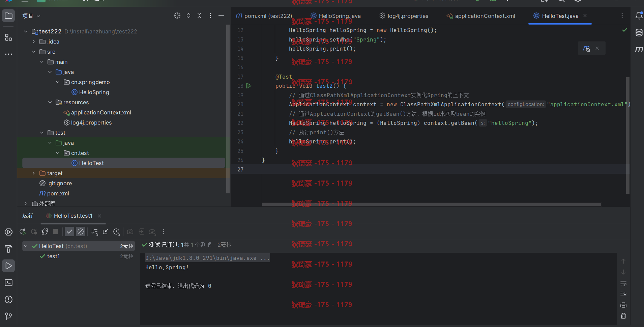Select test1 in test results tree
644x327 pixels.
[x=54, y=256]
